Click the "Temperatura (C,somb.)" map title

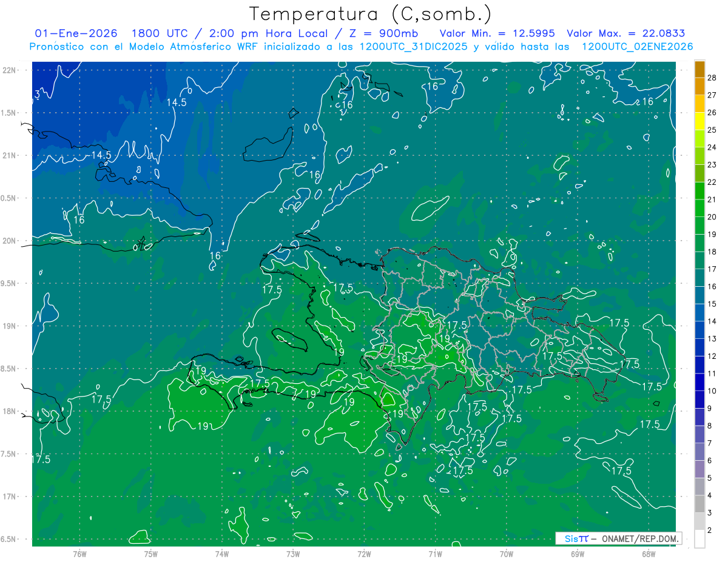click(x=371, y=14)
